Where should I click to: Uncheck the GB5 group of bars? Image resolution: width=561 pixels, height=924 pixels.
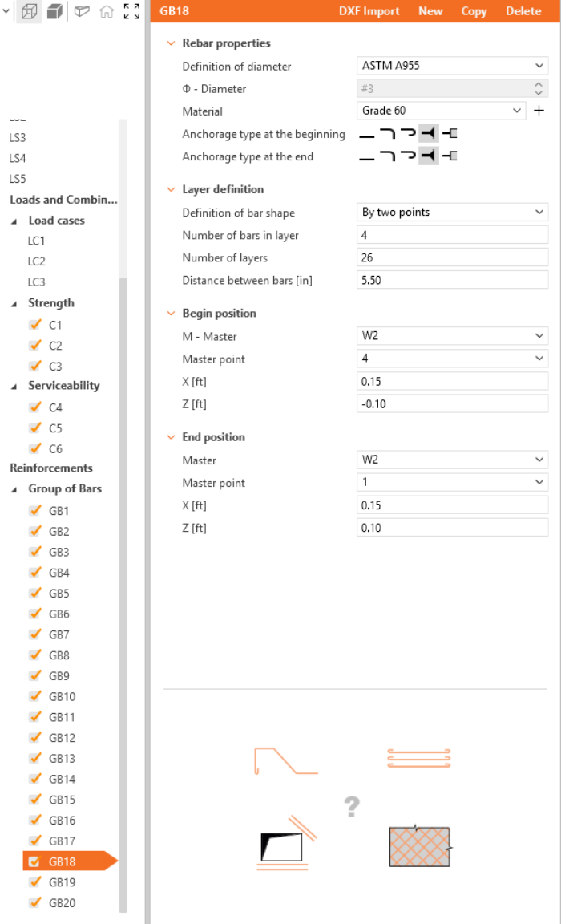34,594
